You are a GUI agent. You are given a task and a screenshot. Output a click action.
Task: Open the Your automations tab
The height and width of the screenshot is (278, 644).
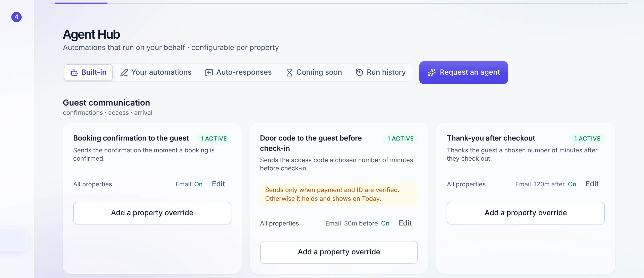156,73
